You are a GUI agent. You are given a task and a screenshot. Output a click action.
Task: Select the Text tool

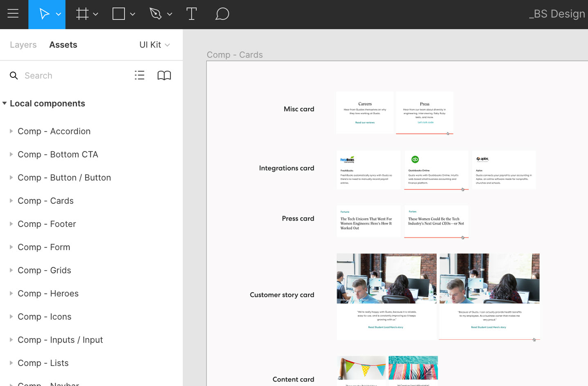pyautogui.click(x=191, y=14)
